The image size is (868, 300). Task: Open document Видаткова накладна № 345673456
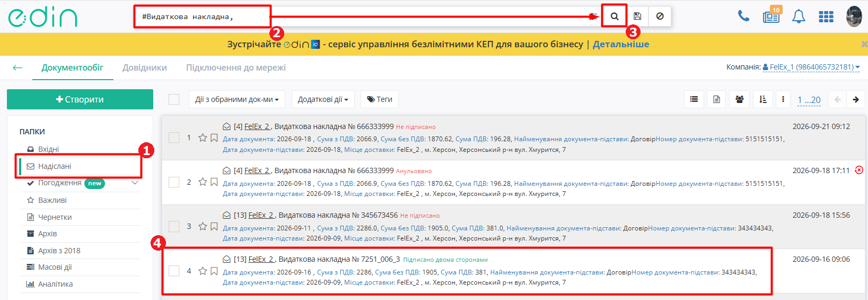pyautogui.click(x=338, y=215)
